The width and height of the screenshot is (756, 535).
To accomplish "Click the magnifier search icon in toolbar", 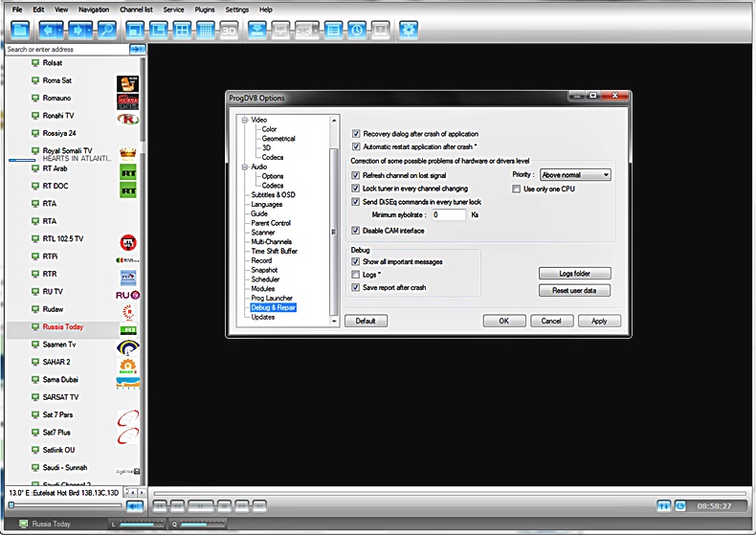I will (107, 30).
